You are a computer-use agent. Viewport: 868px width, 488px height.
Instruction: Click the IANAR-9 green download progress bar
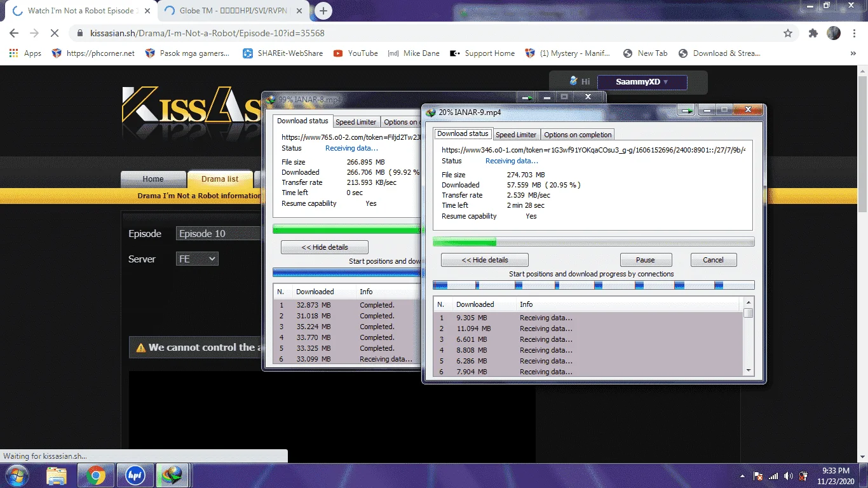click(x=593, y=242)
